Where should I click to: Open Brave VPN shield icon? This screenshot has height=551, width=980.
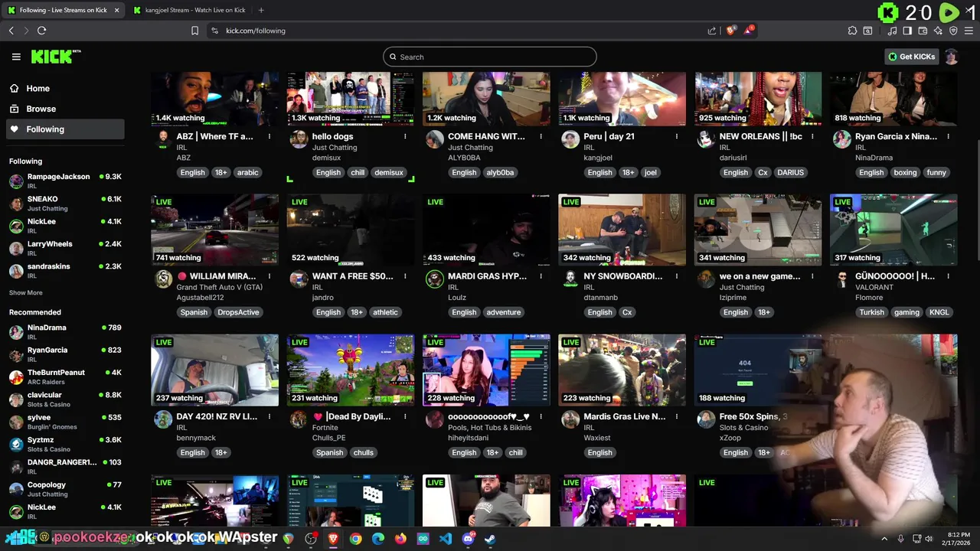[x=953, y=31]
